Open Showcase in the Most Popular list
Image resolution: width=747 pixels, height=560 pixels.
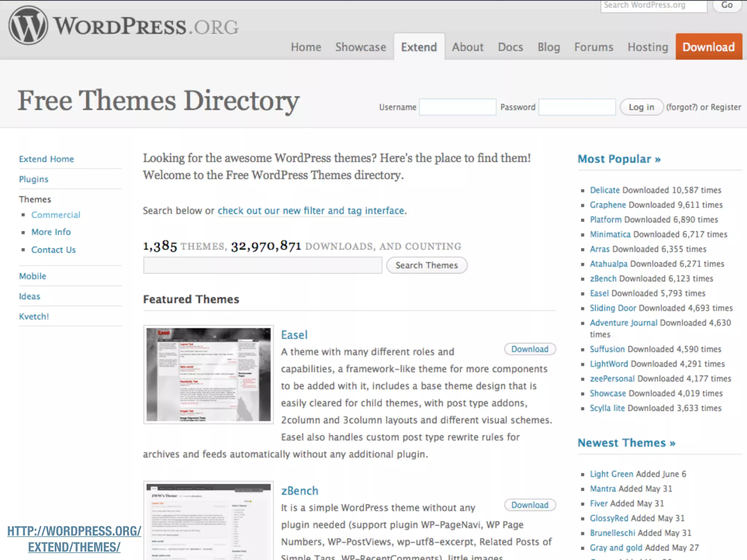[x=608, y=393]
